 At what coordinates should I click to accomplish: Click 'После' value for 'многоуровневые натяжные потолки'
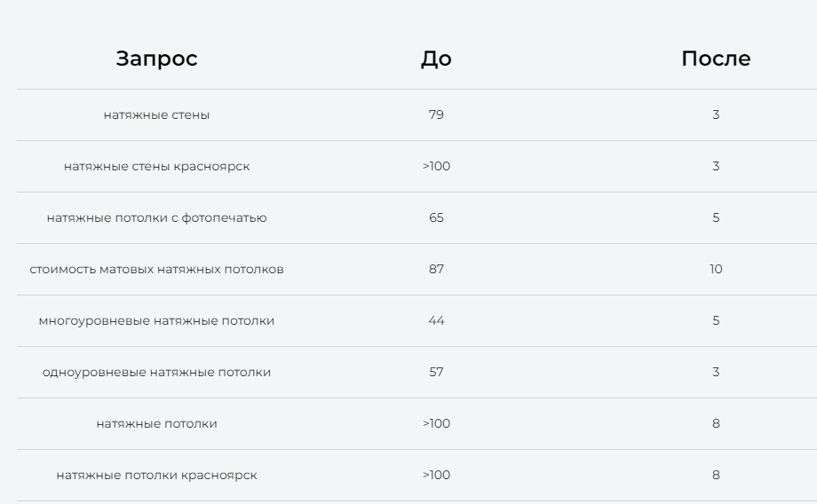pos(716,320)
